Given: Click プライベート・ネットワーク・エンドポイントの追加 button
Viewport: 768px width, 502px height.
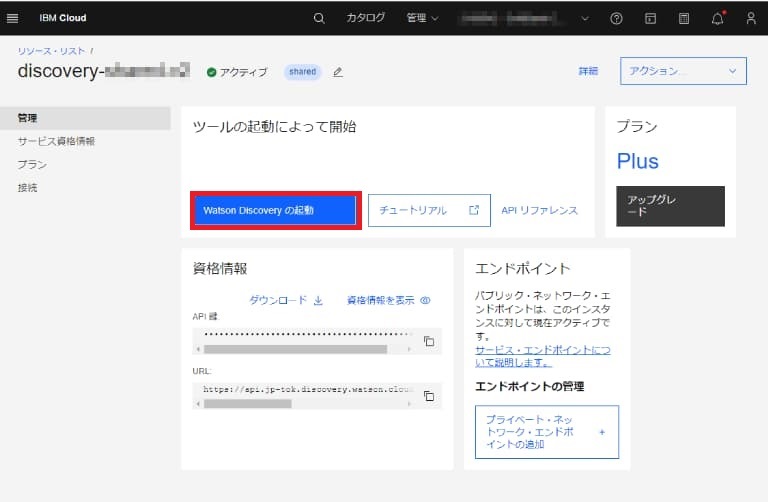Looking at the screenshot, I should pyautogui.click(x=546, y=431).
